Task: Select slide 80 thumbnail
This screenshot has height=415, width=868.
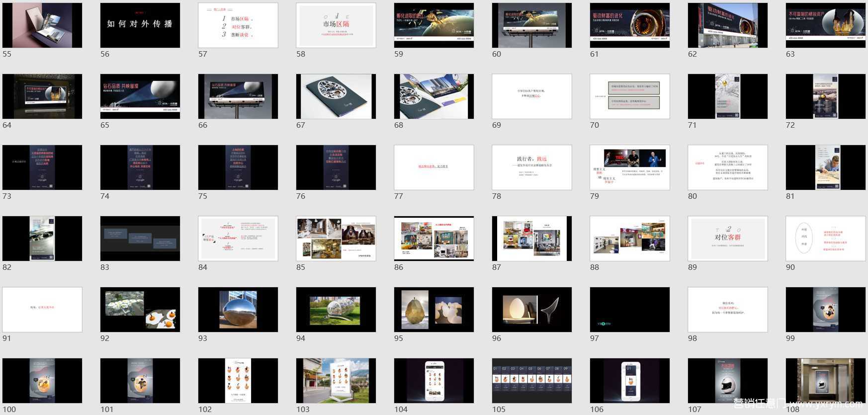Action: pos(728,167)
